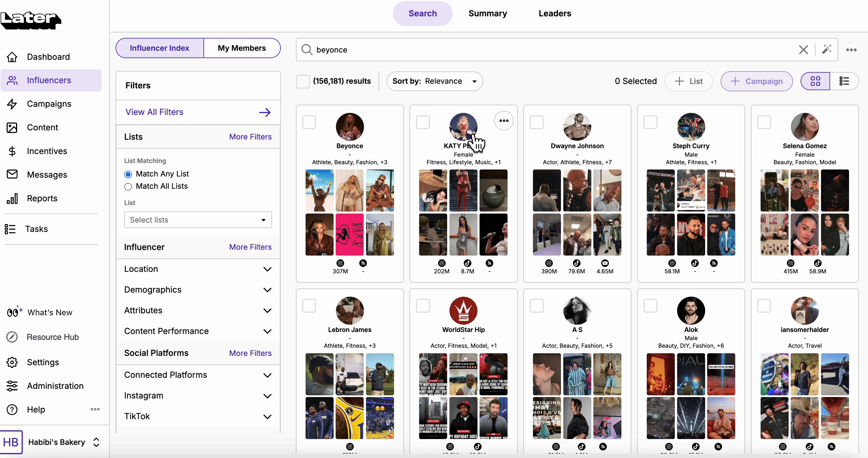Click the Reports bar chart icon
The width and height of the screenshot is (868, 458).
12,198
